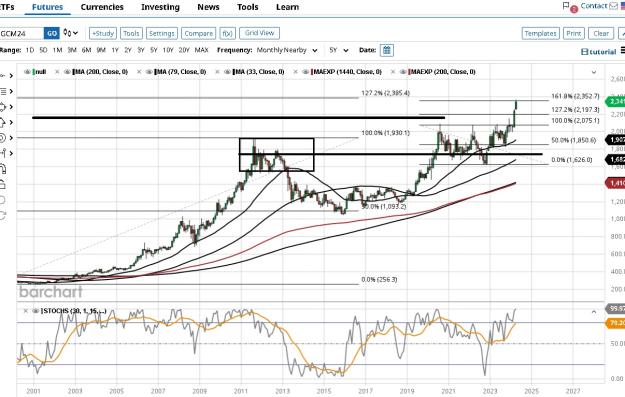This screenshot has height=397, width=625.
Task: Expand the measure tools arrow
Action: (x=11, y=153)
